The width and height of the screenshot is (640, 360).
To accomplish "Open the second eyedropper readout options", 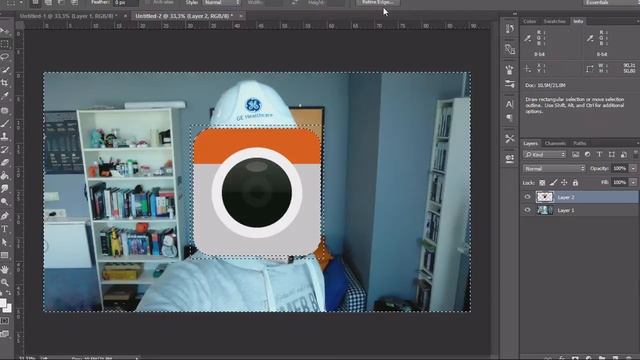I will coord(590,39).
